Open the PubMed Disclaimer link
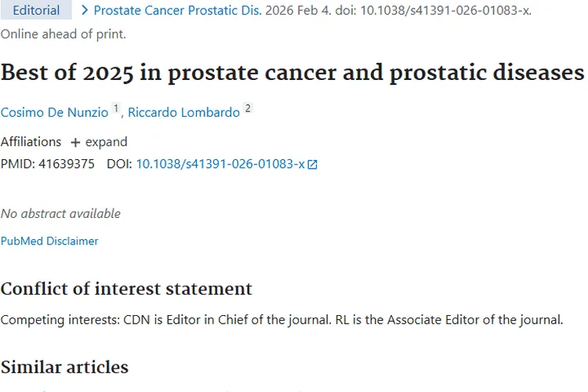The width and height of the screenshot is (588, 392). 49,241
